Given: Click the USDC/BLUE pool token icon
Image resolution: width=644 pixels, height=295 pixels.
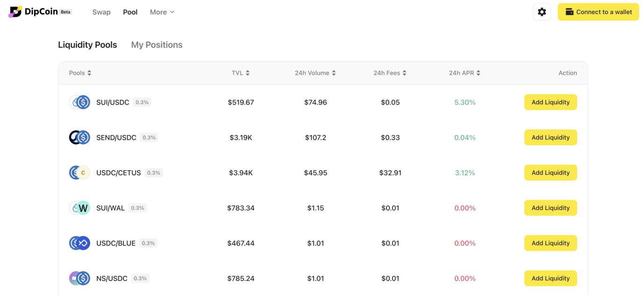Looking at the screenshot, I should pyautogui.click(x=79, y=243).
